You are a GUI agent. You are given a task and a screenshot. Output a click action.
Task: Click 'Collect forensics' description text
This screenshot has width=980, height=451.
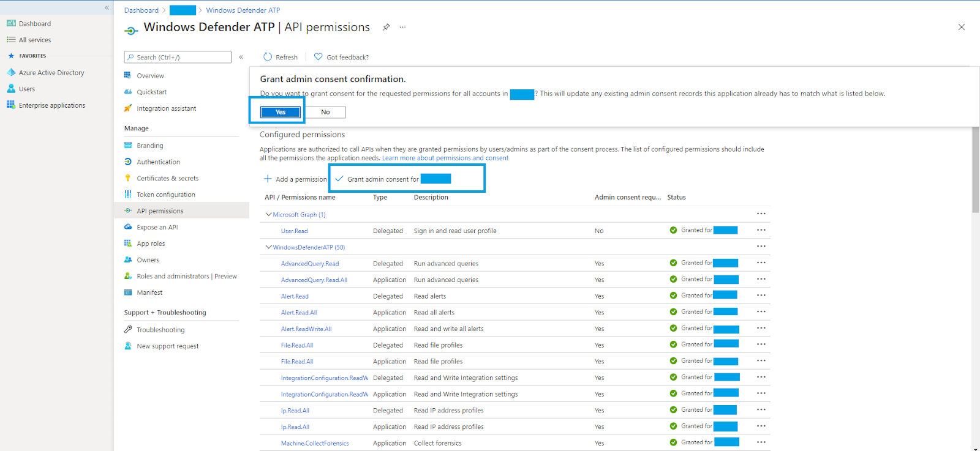point(437,443)
